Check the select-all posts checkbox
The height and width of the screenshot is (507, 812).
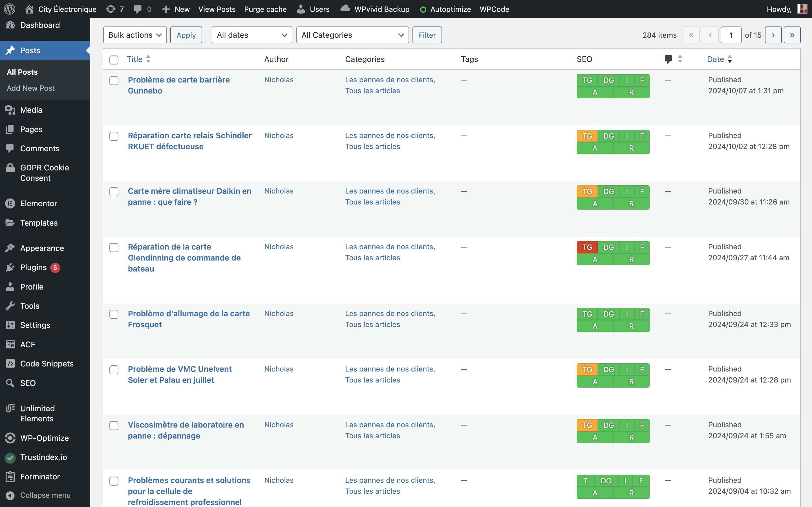(114, 60)
